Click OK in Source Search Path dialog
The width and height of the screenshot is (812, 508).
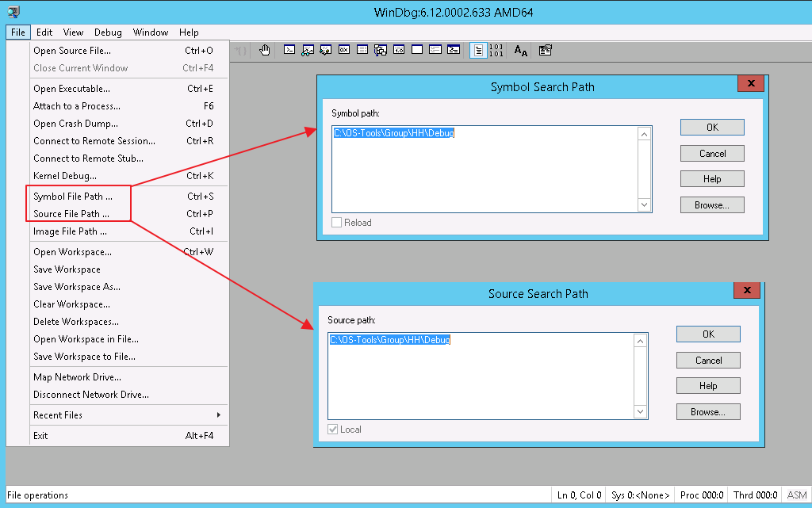click(708, 334)
